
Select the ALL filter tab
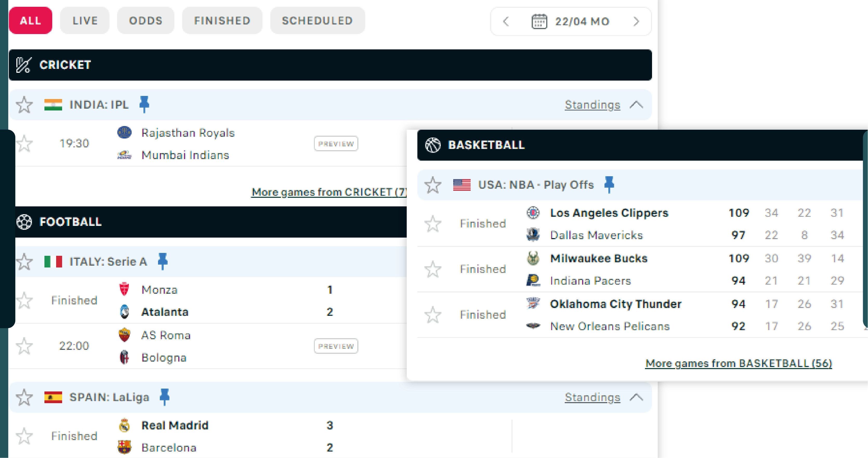tap(31, 21)
